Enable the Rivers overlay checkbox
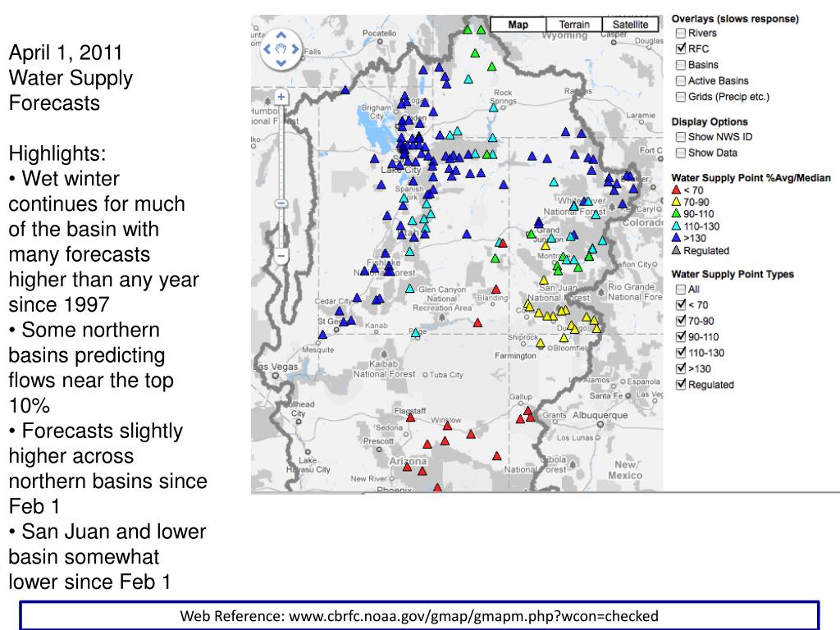The height and width of the screenshot is (630, 840). [680, 33]
